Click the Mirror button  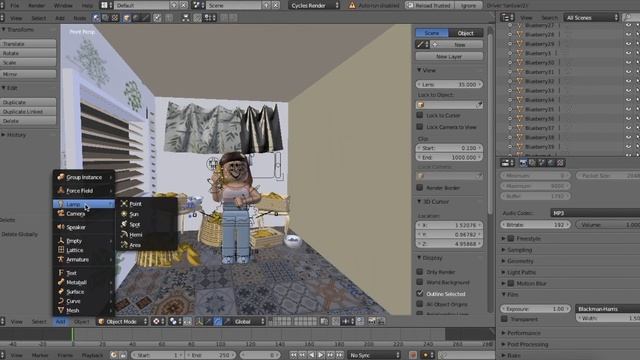28,74
